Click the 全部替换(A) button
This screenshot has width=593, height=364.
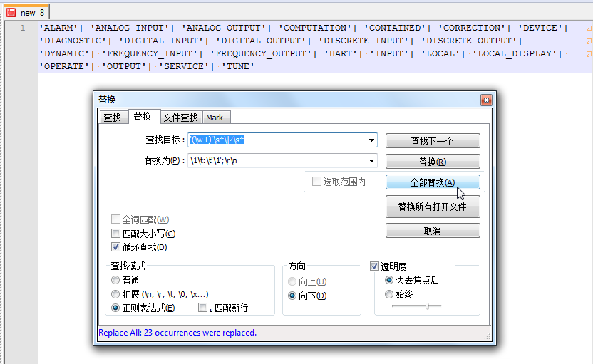click(x=432, y=182)
